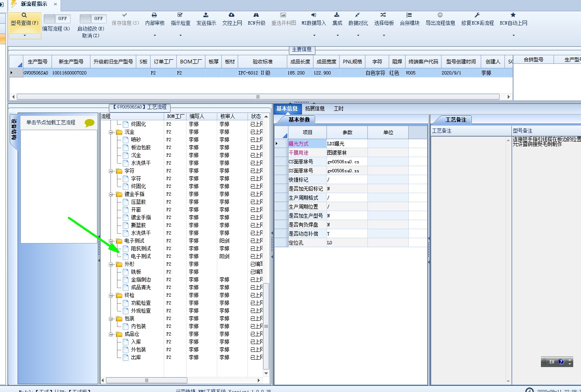Click the main grid horizontal scrollbar
The height and width of the screenshot is (392, 581).
coord(258,97)
